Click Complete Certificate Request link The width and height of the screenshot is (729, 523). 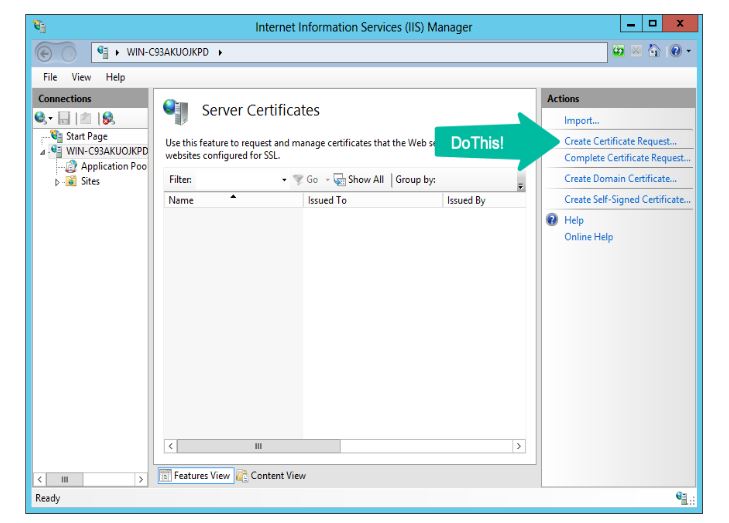[627, 158]
